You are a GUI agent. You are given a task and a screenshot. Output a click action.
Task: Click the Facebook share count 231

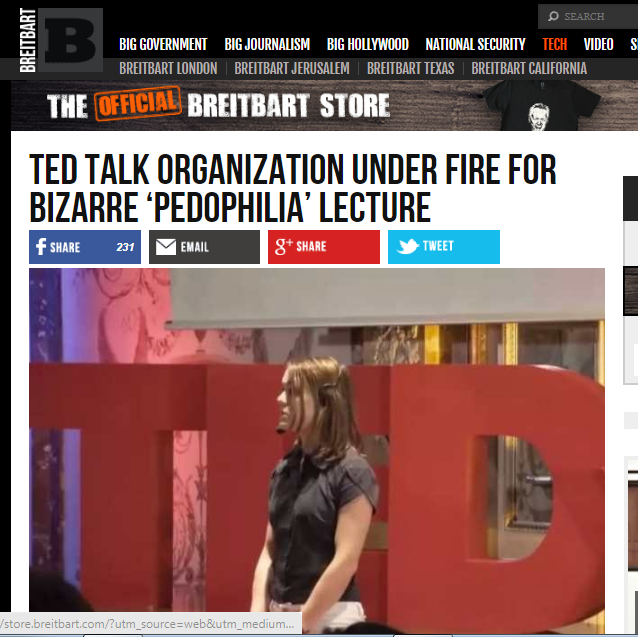tap(125, 247)
